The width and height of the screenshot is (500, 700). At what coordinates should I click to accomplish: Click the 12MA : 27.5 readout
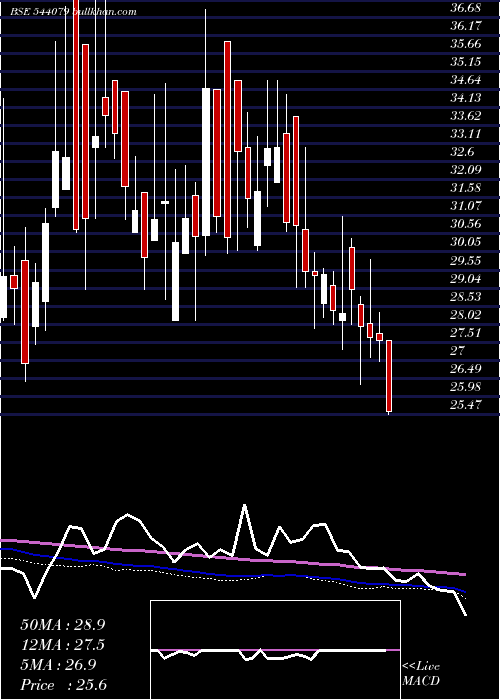click(63, 645)
